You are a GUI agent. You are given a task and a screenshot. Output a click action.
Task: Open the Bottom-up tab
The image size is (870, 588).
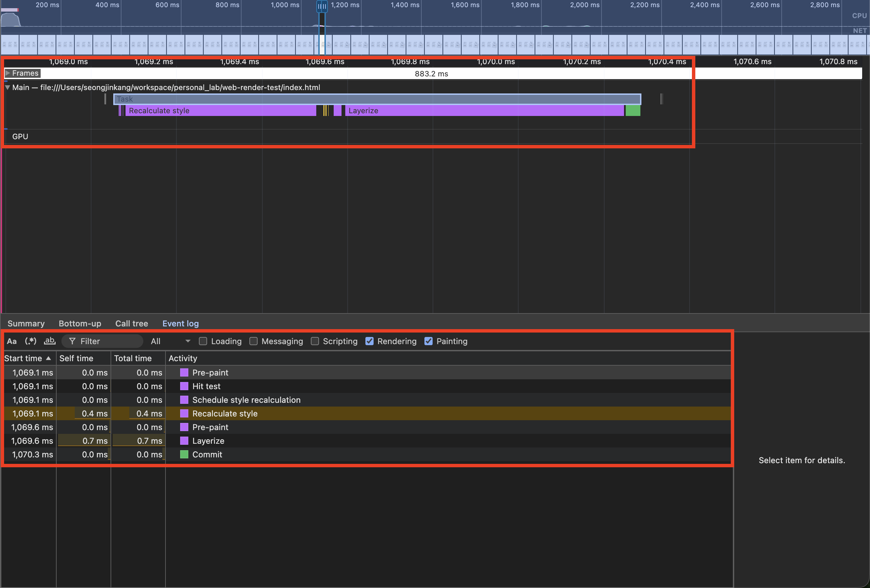[x=80, y=323]
